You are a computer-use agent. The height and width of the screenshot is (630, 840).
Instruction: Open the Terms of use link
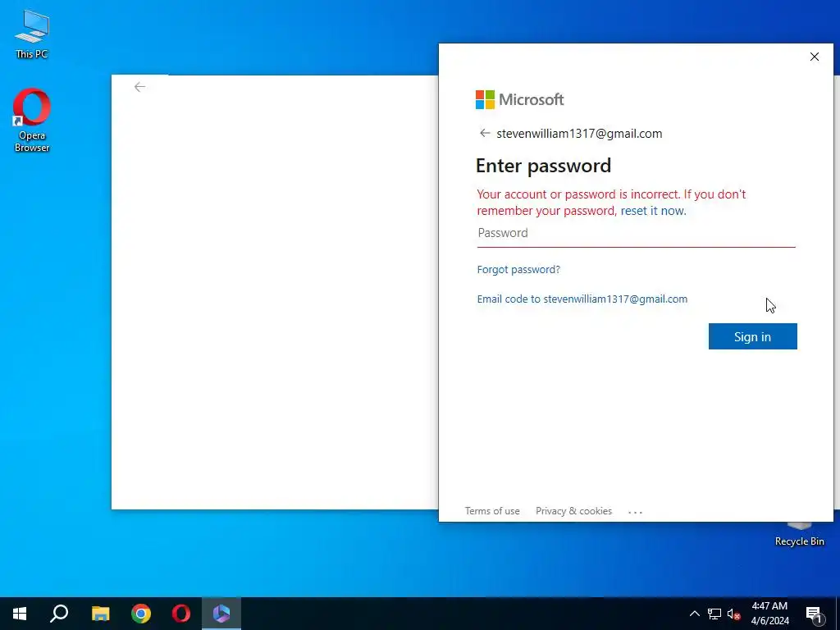coord(492,511)
